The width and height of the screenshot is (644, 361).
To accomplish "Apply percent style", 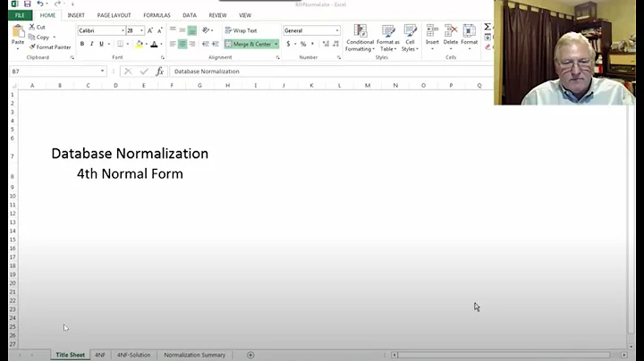I will (x=303, y=44).
